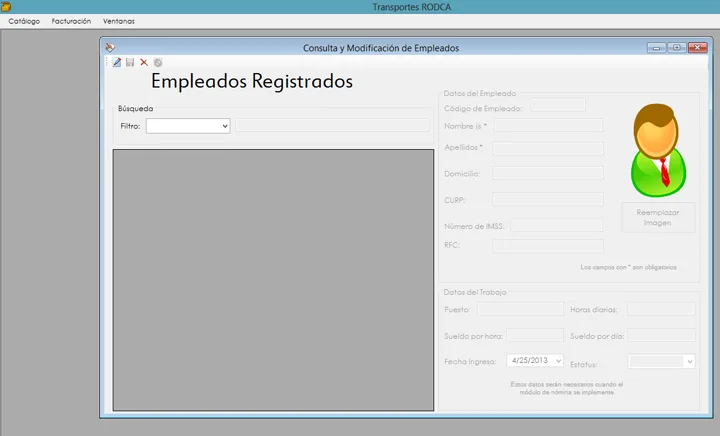
Task: Click the 'Los campos con * son obligatorios' note
Action: point(628,267)
